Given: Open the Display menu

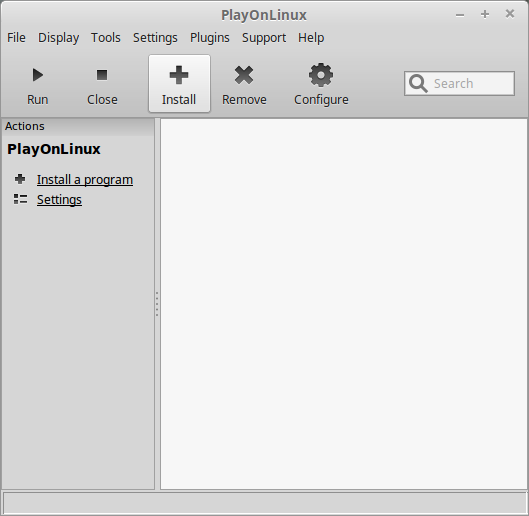Looking at the screenshot, I should point(58,38).
